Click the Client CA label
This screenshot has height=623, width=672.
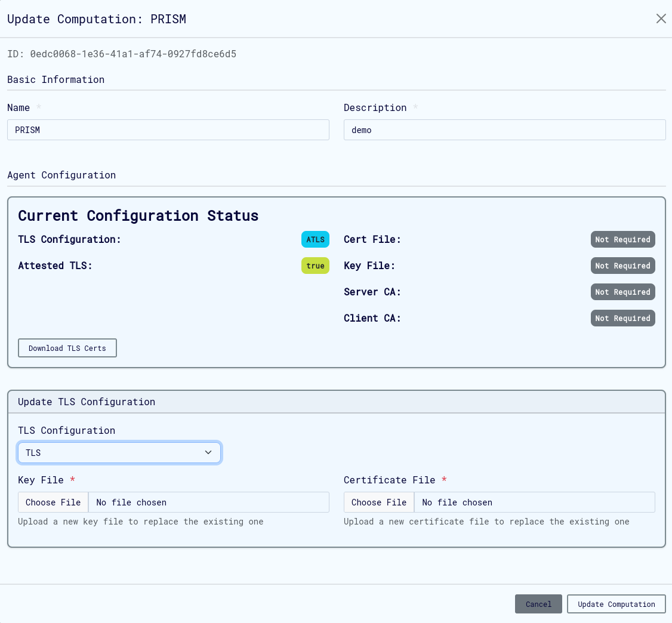(x=372, y=318)
